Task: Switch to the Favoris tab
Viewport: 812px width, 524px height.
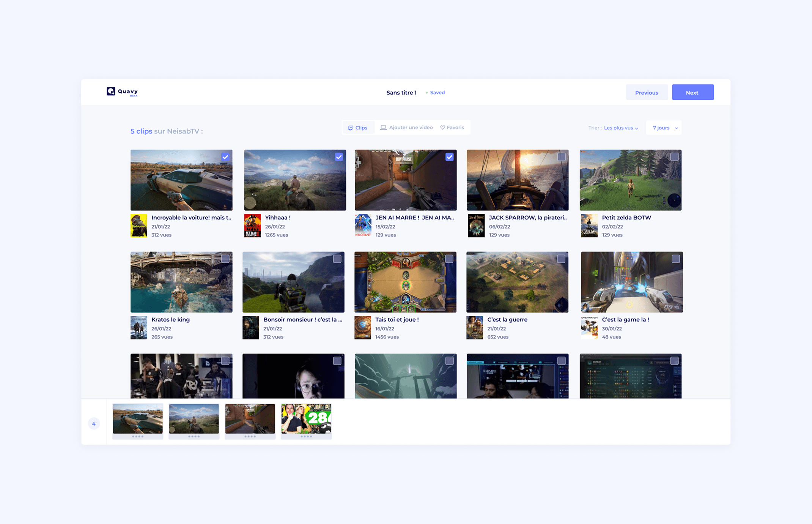Action: 452,128
